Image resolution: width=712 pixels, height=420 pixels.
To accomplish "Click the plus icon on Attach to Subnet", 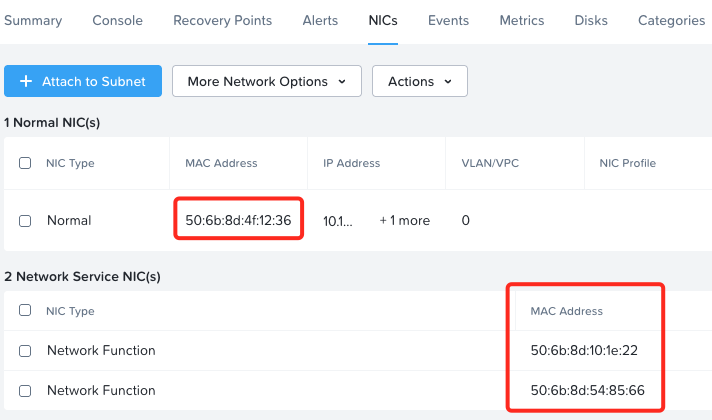I will [26, 82].
